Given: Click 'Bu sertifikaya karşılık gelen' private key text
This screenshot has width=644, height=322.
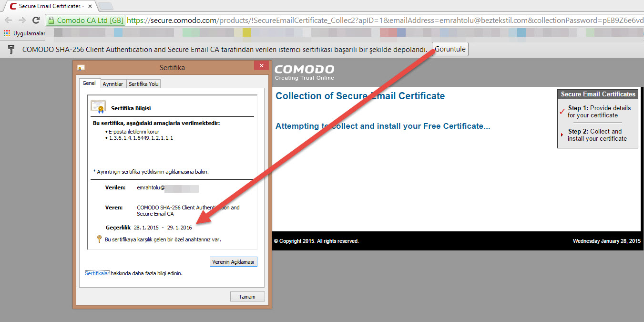Looking at the screenshot, I should 163,239.
